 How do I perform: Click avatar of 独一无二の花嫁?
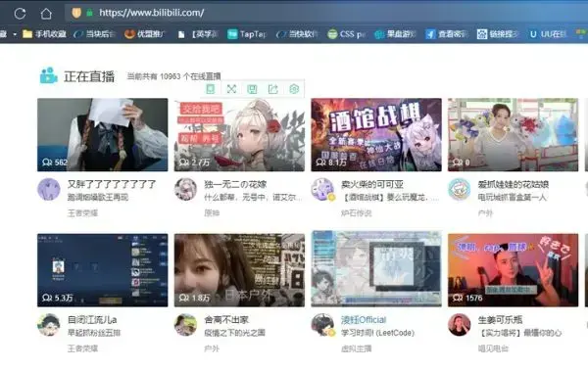[185, 189]
